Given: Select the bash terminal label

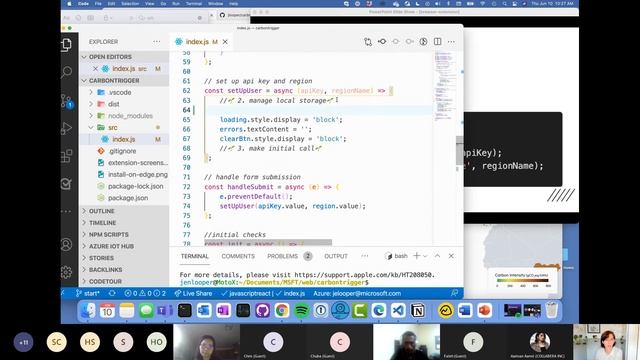Looking at the screenshot, I should coord(396,256).
